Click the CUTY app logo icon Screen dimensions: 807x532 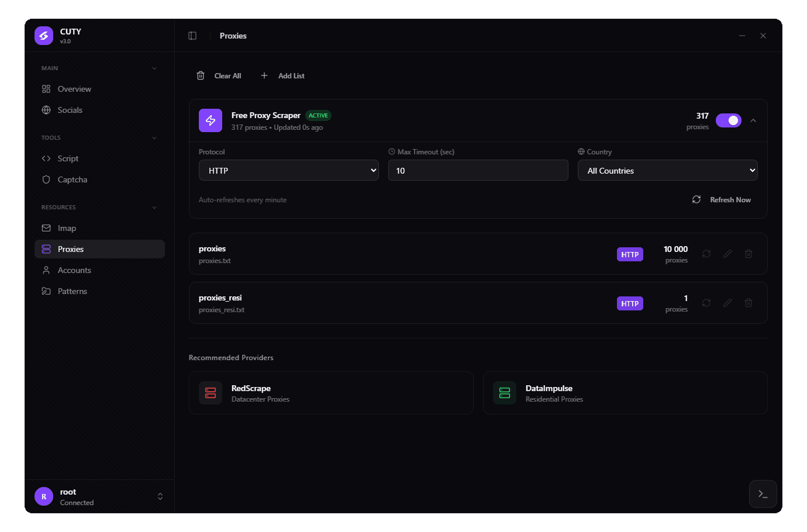coord(43,36)
